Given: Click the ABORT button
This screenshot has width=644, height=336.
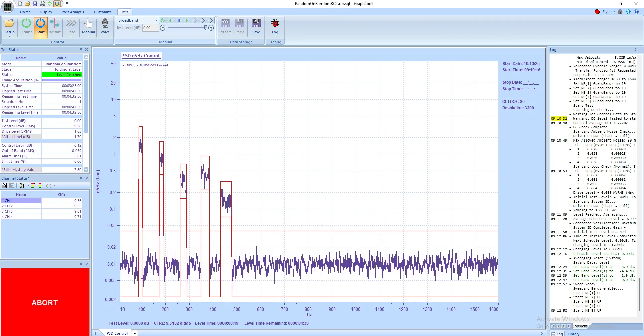Looking at the screenshot, I should coord(45,302).
